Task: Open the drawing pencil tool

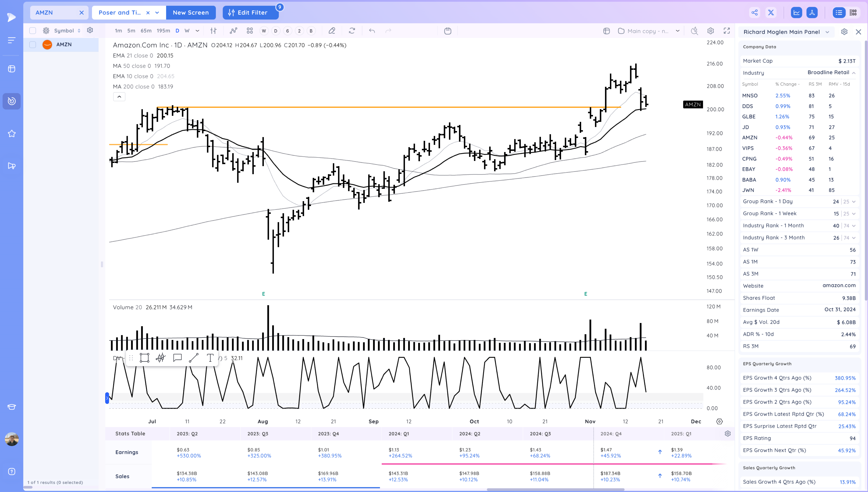Action: (x=332, y=31)
